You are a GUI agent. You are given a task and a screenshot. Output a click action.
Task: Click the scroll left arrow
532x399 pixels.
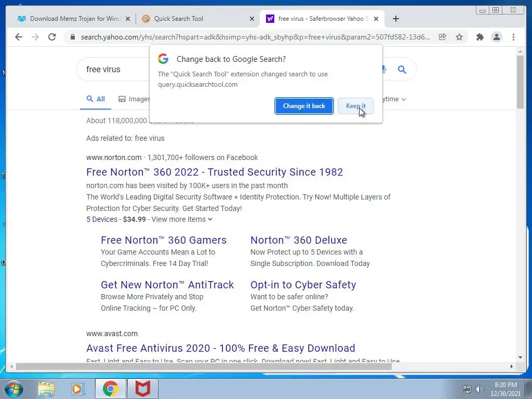pyautogui.click(x=11, y=366)
